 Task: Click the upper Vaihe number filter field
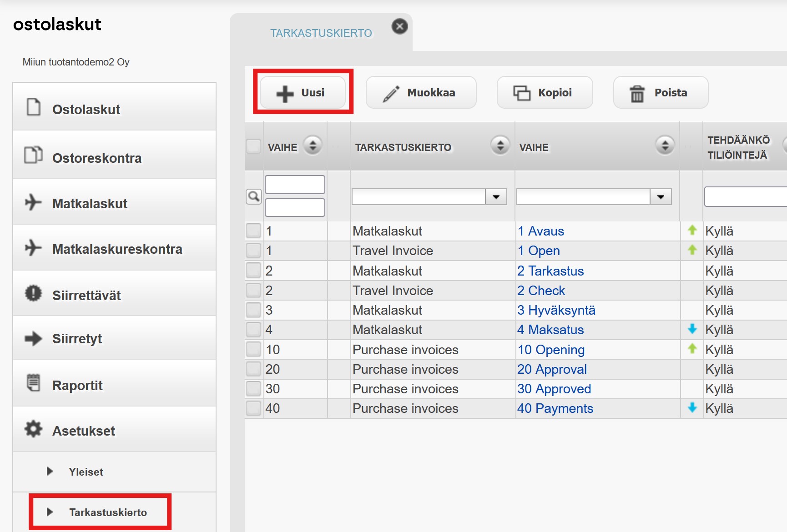click(295, 185)
